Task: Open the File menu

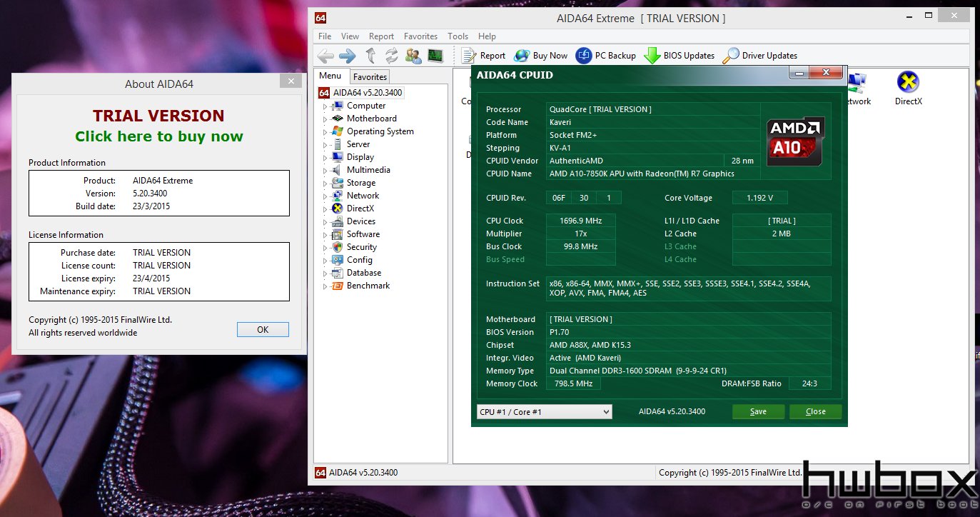Action: pyautogui.click(x=325, y=36)
